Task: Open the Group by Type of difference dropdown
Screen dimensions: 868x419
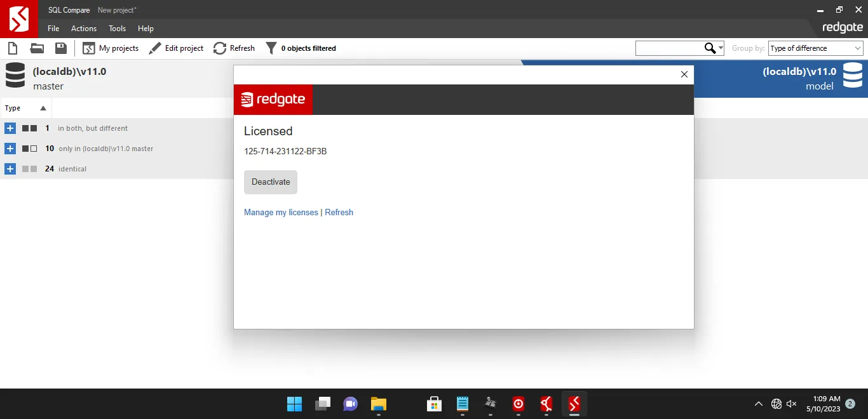Action: tap(816, 48)
